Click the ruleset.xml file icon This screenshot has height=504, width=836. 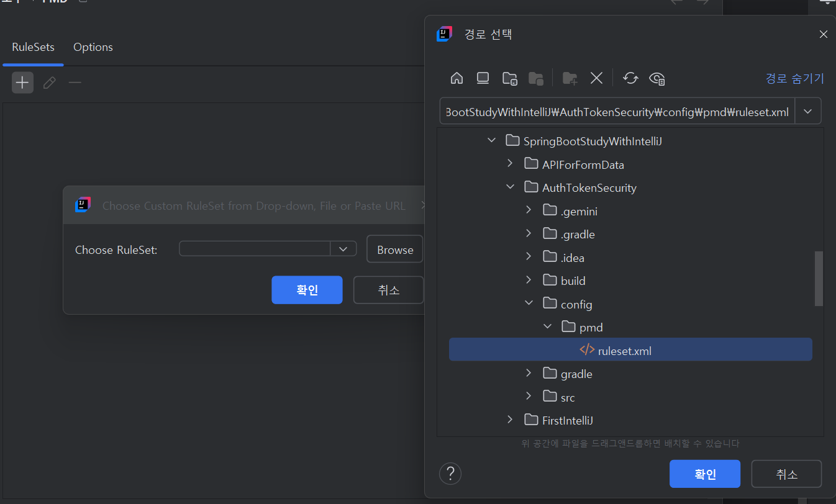586,350
